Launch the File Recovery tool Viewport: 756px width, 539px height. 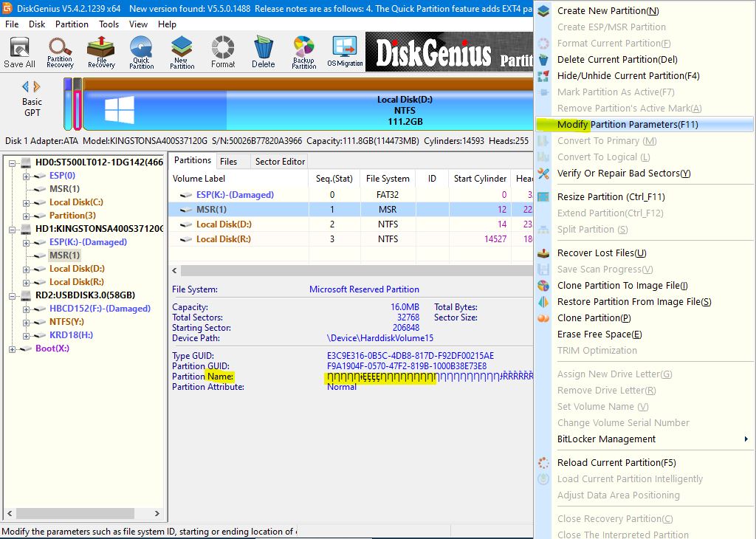coord(101,52)
